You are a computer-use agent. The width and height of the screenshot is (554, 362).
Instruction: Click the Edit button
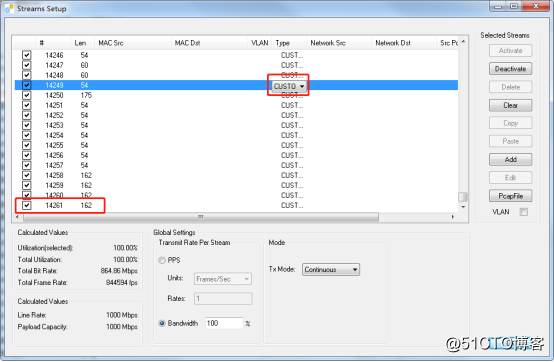point(510,178)
